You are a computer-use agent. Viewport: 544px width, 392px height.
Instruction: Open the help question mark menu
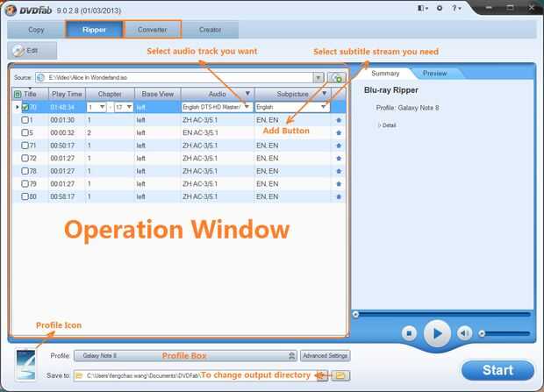coord(456,8)
